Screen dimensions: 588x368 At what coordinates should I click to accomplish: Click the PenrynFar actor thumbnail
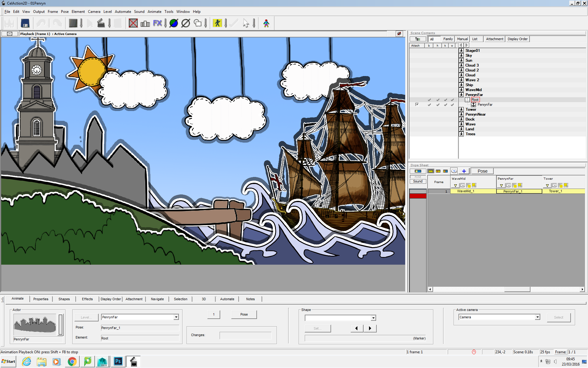coord(35,324)
